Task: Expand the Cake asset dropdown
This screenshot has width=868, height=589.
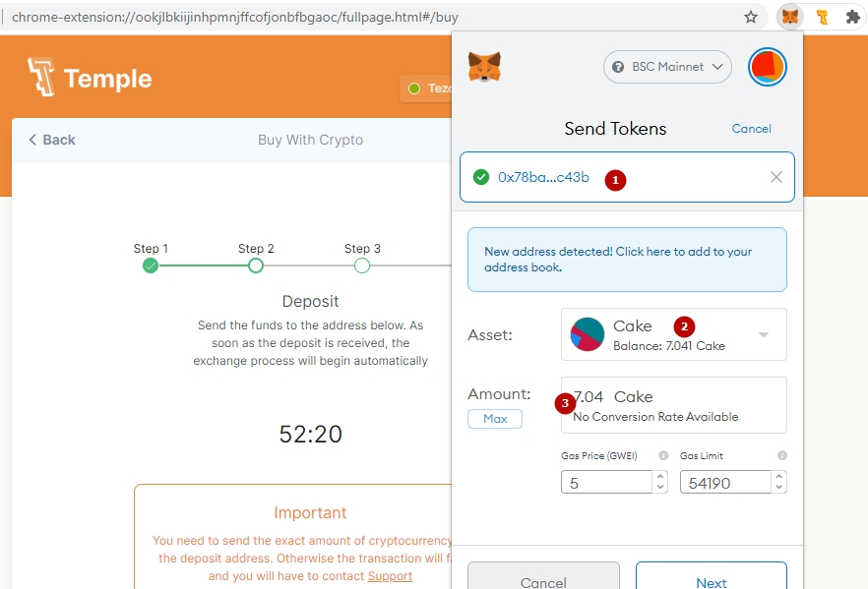Action: 764,334
